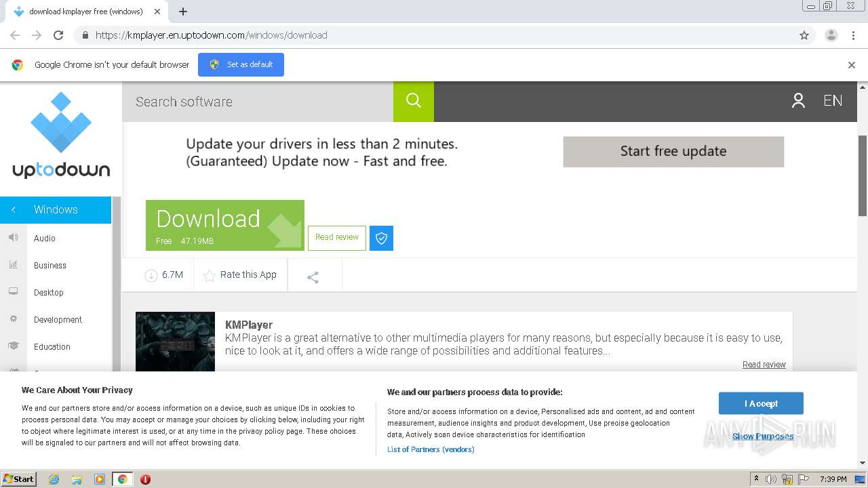Select Desktop category in sidebar
The height and width of the screenshot is (488, 868).
coord(49,292)
